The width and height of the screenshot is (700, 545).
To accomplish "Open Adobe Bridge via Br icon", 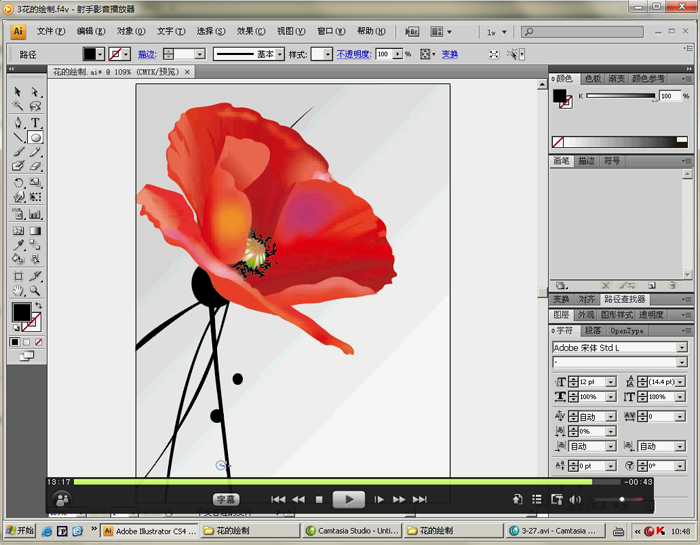I will click(412, 32).
